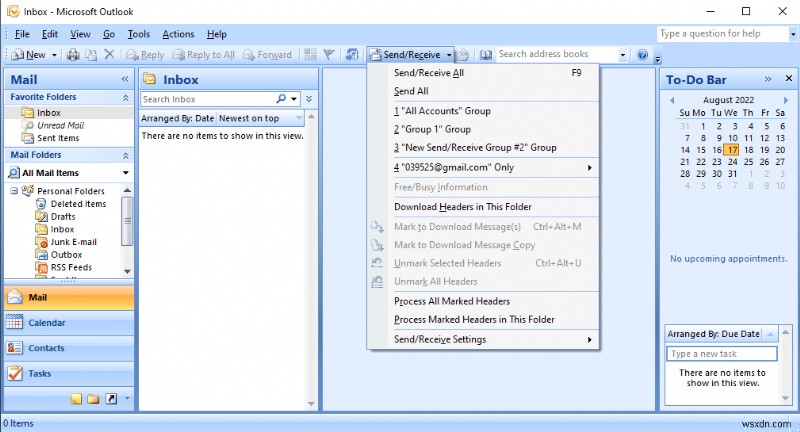Image resolution: width=800 pixels, height=432 pixels.
Task: Open the Edit menu
Action: point(49,34)
